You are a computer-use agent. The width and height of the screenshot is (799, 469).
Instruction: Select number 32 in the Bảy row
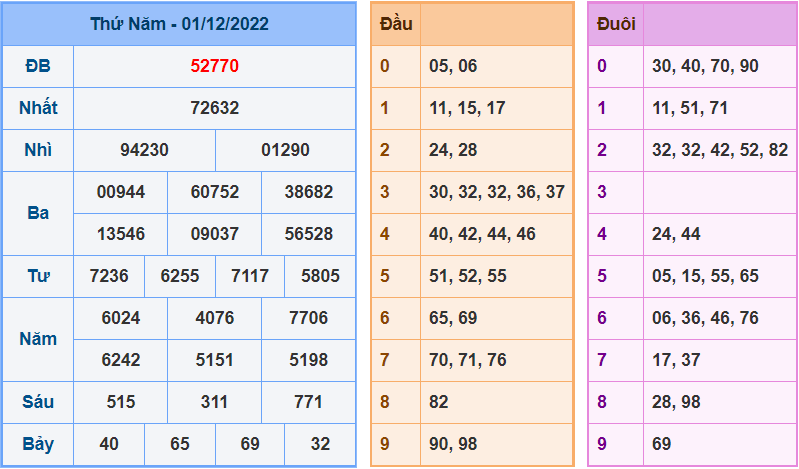coord(321,444)
